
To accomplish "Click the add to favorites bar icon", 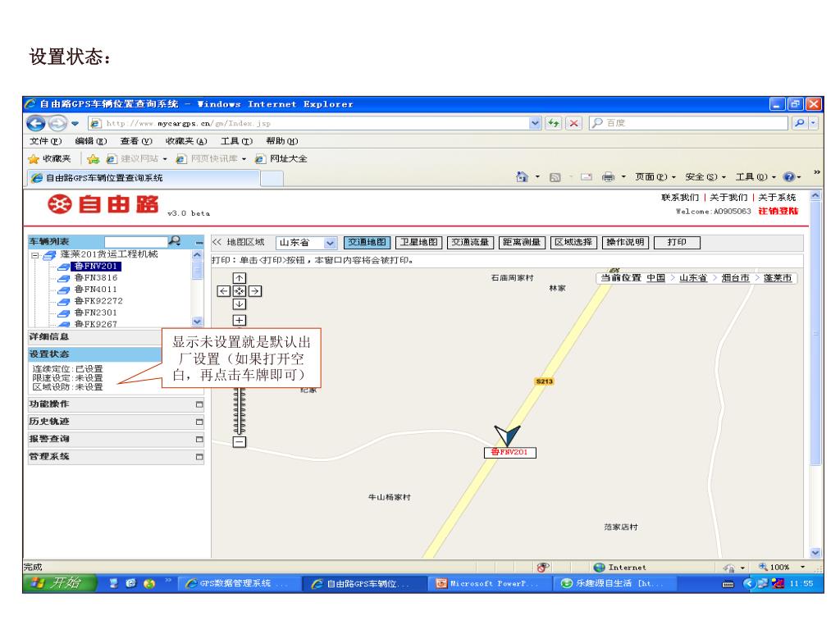I will tap(94, 159).
